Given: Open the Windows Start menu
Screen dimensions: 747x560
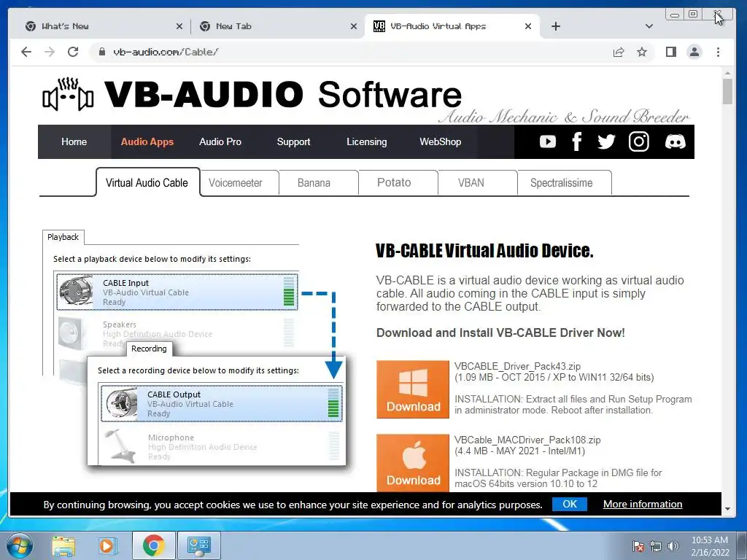Looking at the screenshot, I should tap(19, 545).
